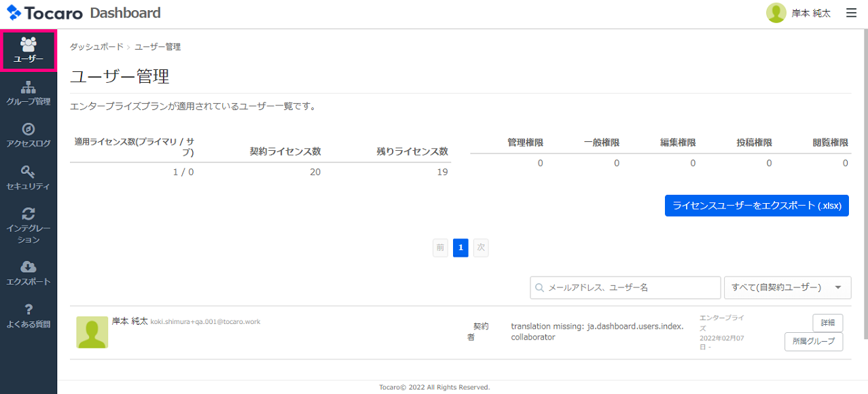This screenshot has height=394, width=868.
Task: Click the ライセンスユーザーをエクスポート (.xlsx) button
Action: point(757,206)
